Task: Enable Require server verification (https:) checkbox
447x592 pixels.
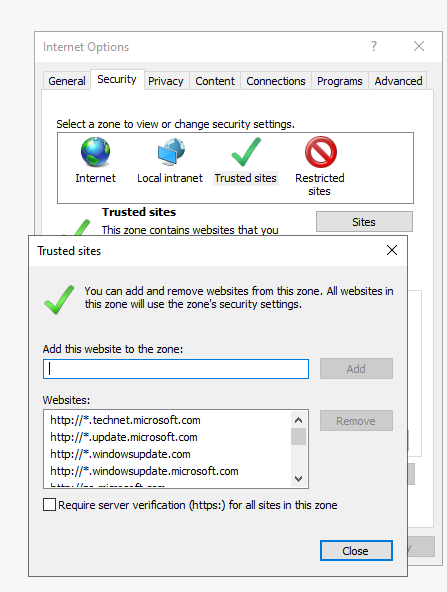Action: click(x=49, y=505)
